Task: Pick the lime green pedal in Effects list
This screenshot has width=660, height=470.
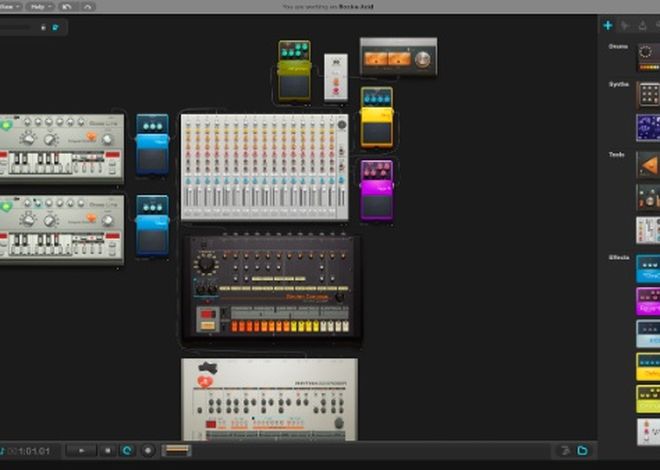Action: pyautogui.click(x=649, y=399)
